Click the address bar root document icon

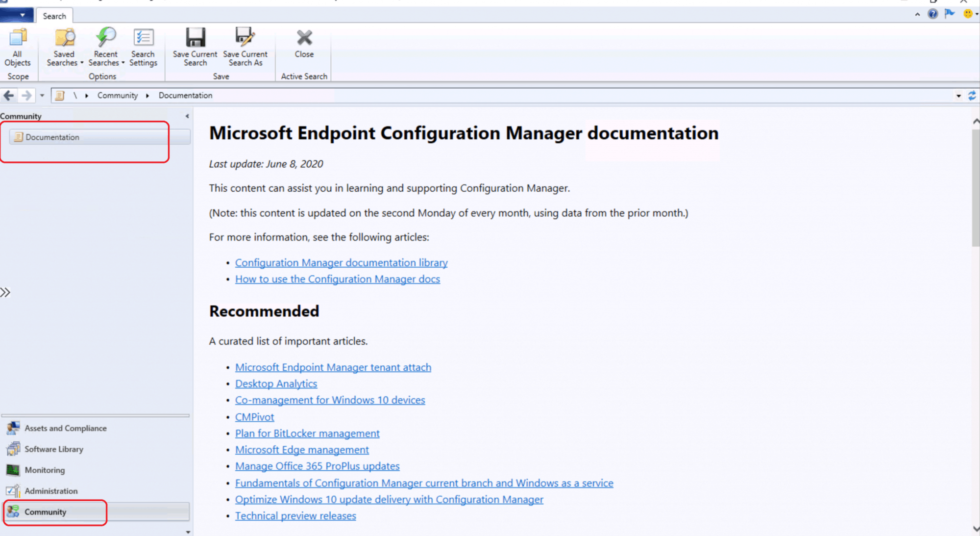coord(60,95)
